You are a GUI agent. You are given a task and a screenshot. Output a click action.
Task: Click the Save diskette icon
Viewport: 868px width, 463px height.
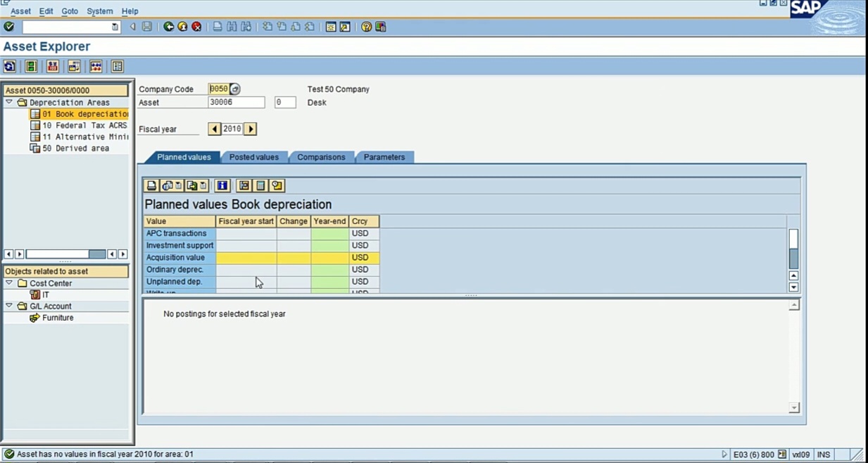[x=146, y=27]
